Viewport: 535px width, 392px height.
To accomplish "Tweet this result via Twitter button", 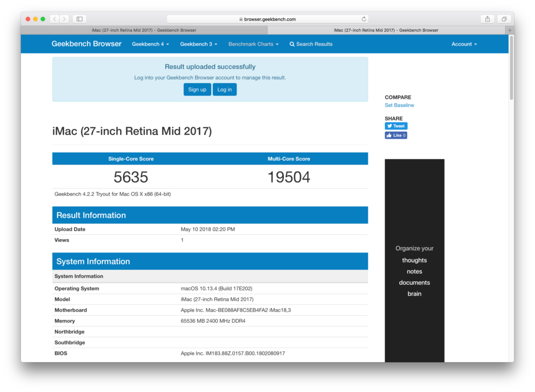I will (x=396, y=126).
